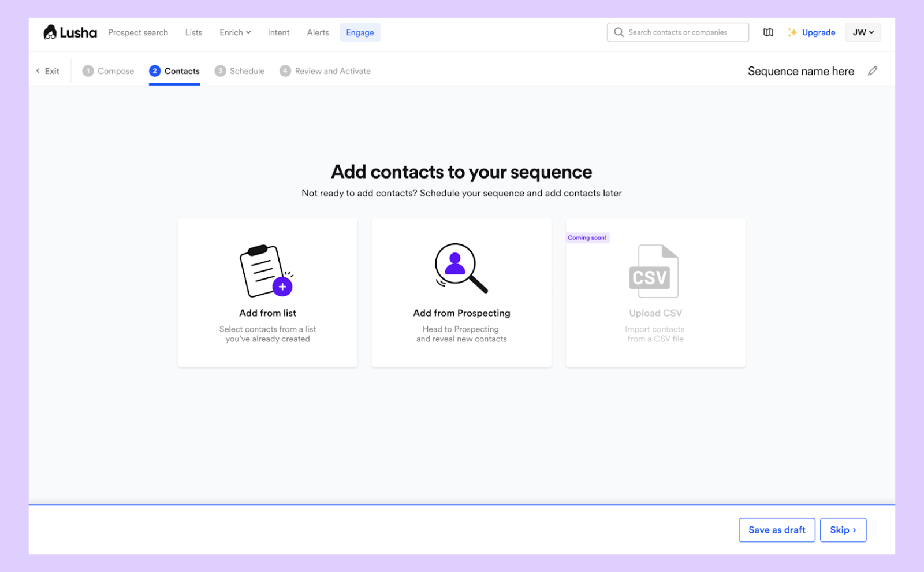Click the sparkle Upgrade icon
Image resolution: width=924 pixels, height=572 pixels.
[792, 32]
